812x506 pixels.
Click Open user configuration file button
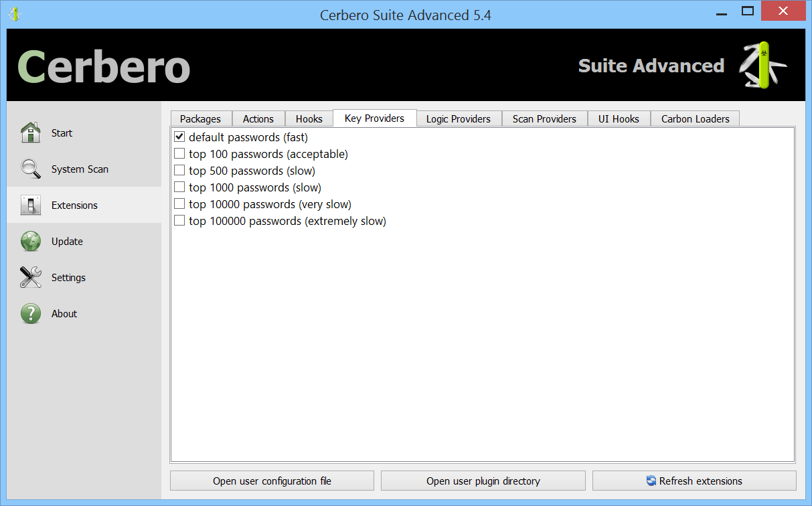tap(272, 481)
